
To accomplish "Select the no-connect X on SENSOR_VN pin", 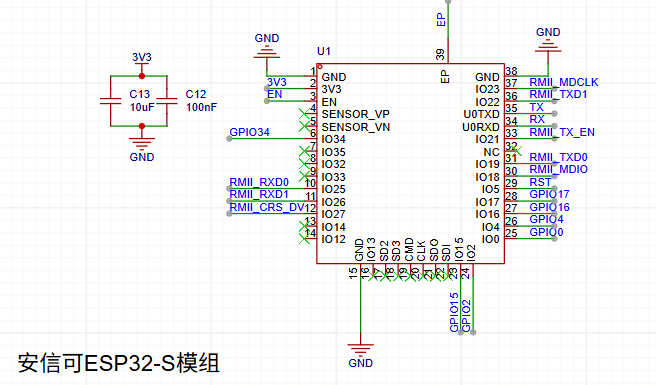I will point(305,126).
